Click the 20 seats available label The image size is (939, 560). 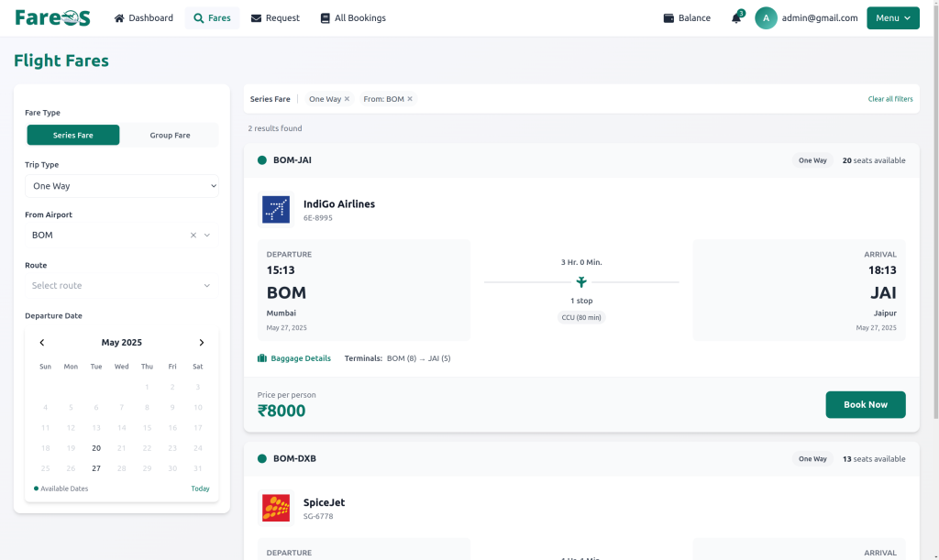coord(874,160)
